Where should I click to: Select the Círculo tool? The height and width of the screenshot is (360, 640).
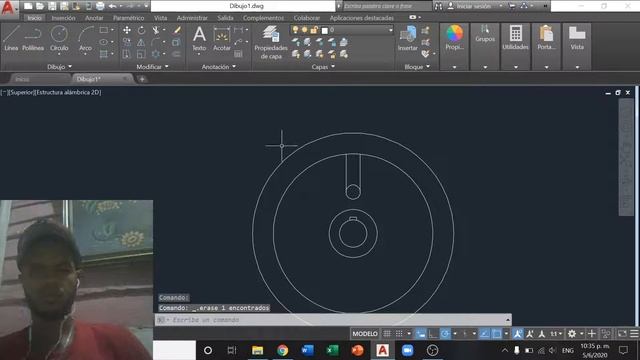click(59, 38)
